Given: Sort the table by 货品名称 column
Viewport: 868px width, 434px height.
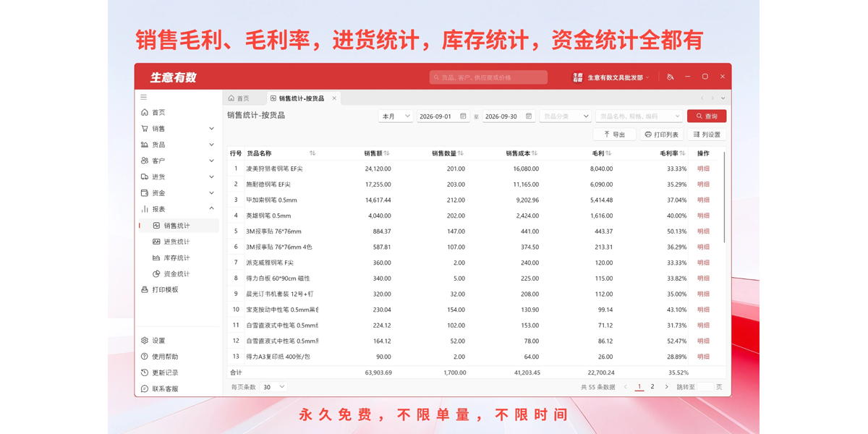Looking at the screenshot, I should click(312, 153).
